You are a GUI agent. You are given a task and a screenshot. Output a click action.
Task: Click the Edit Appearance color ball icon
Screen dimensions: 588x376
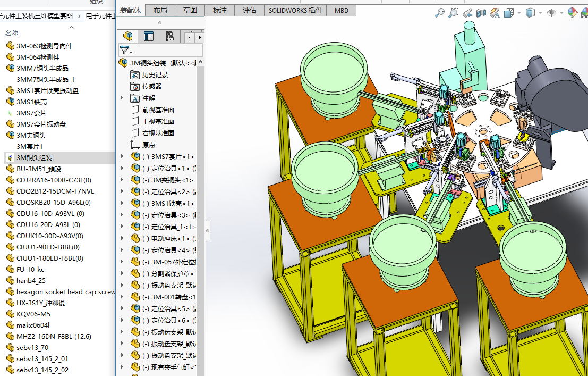coord(572,13)
